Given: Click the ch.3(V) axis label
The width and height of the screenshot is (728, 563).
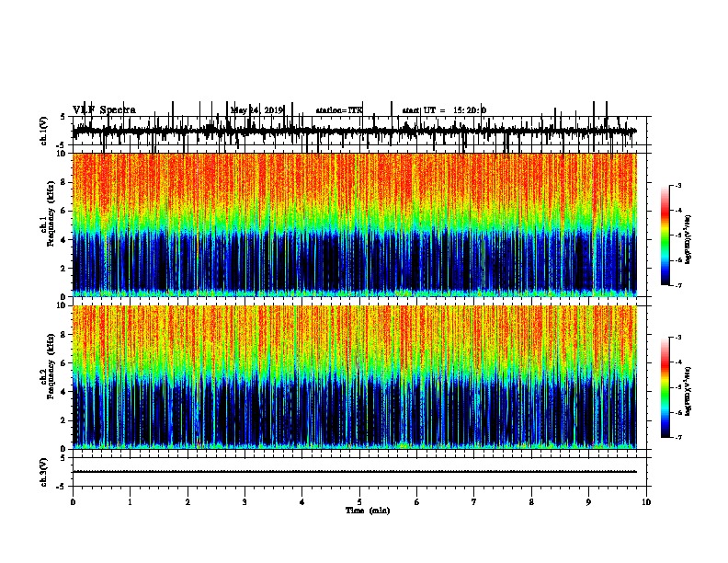Looking at the screenshot, I should (44, 472).
